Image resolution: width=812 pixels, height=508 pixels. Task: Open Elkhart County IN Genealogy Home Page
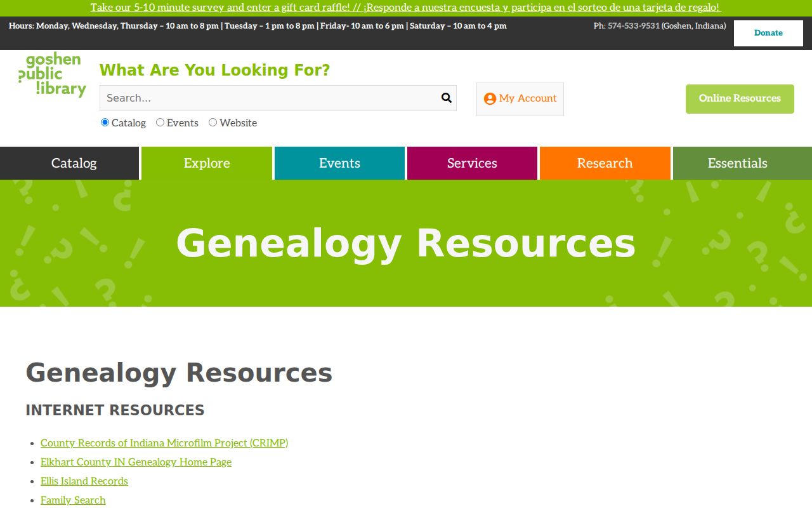(x=136, y=462)
